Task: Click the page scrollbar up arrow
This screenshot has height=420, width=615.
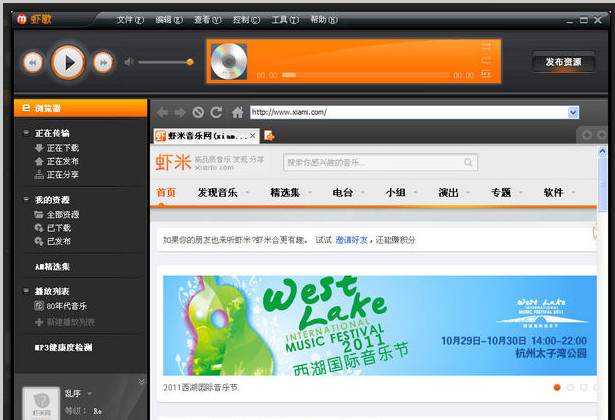Action: pyautogui.click(x=602, y=151)
